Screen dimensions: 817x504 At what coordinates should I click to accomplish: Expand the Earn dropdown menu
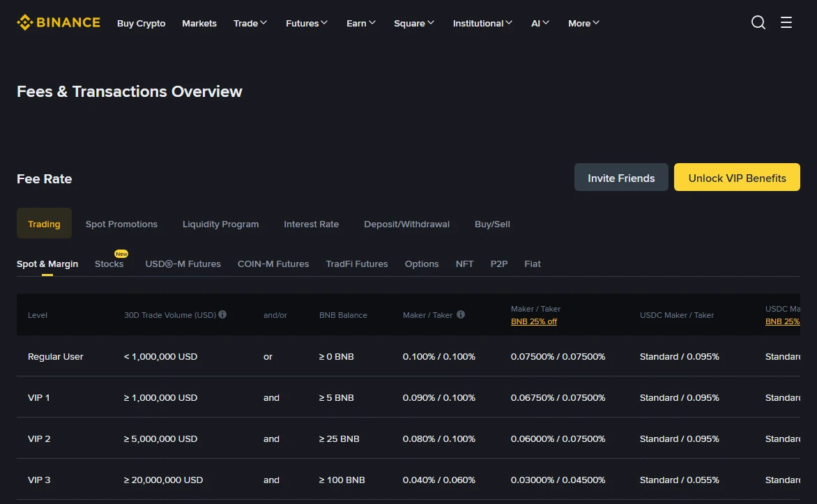point(361,23)
